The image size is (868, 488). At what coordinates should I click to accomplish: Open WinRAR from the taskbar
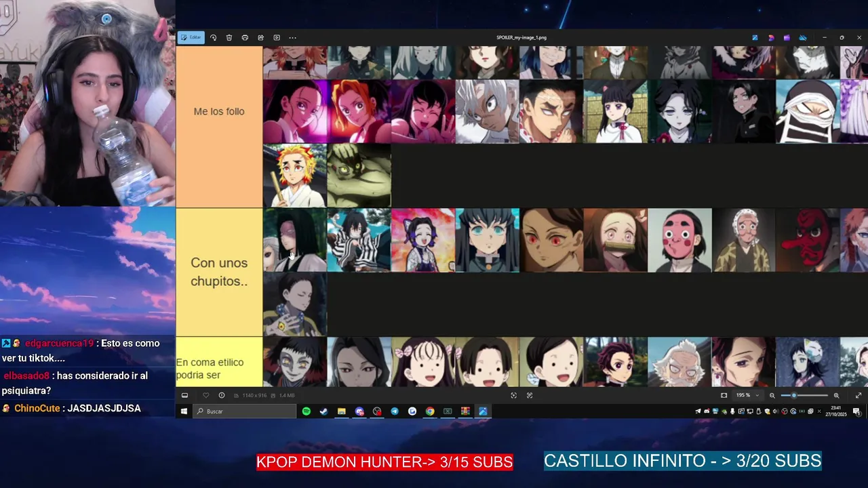pos(465,411)
